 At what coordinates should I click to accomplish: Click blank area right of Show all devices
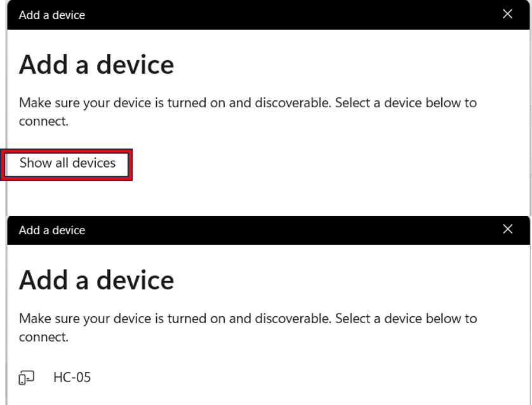317,163
